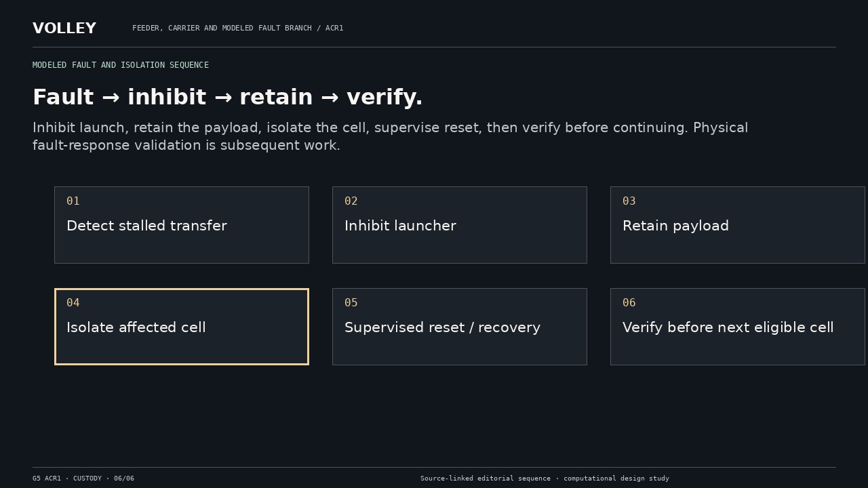Open the 'Inhibit launcher' card
Screen dimensions: 868x488
tap(460, 225)
